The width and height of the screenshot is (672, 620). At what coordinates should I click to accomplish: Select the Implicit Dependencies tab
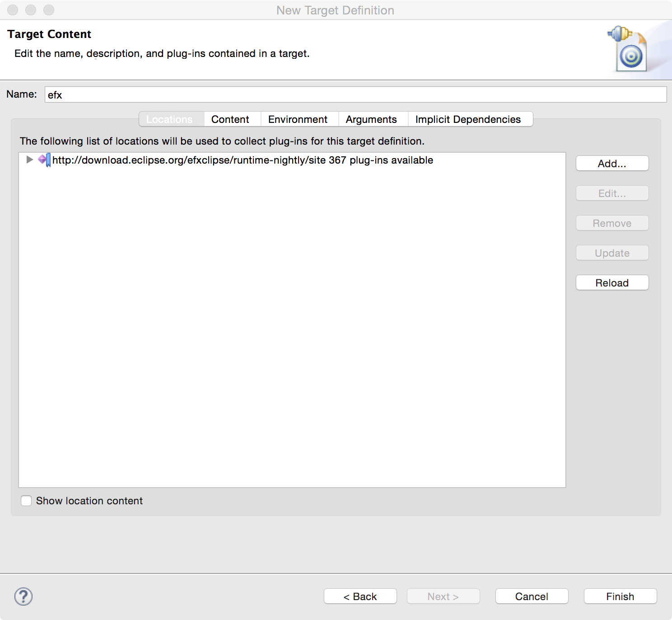pos(468,119)
